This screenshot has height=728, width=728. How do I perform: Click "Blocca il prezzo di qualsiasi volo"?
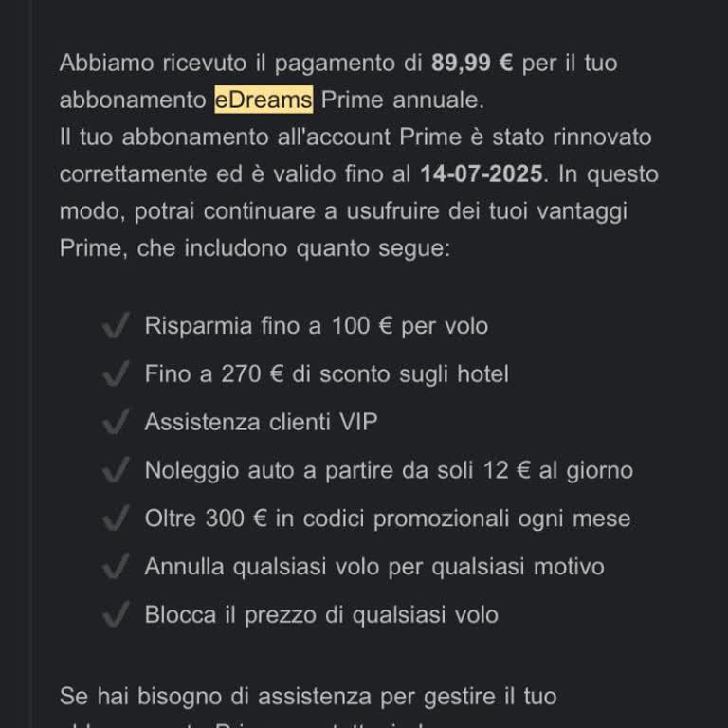320,615
